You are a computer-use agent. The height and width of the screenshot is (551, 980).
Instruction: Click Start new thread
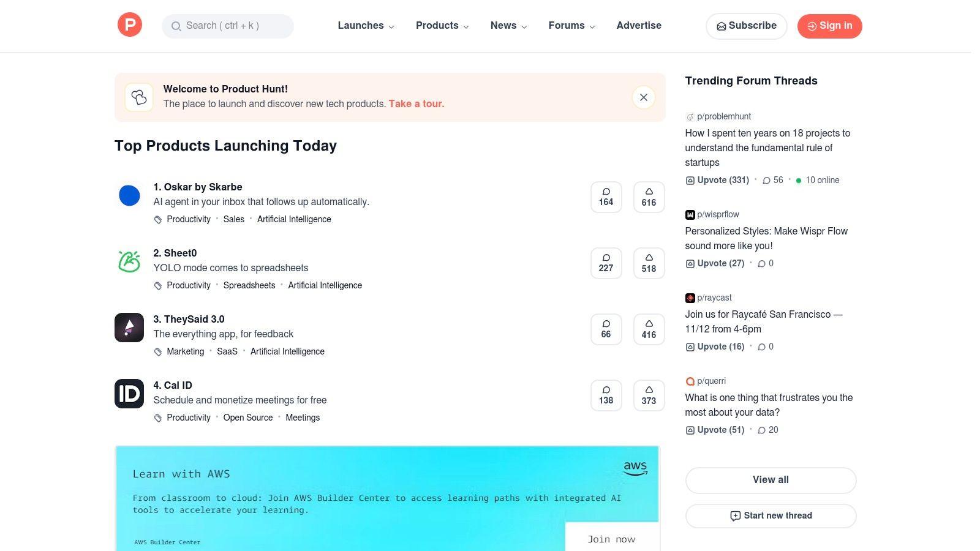point(771,516)
